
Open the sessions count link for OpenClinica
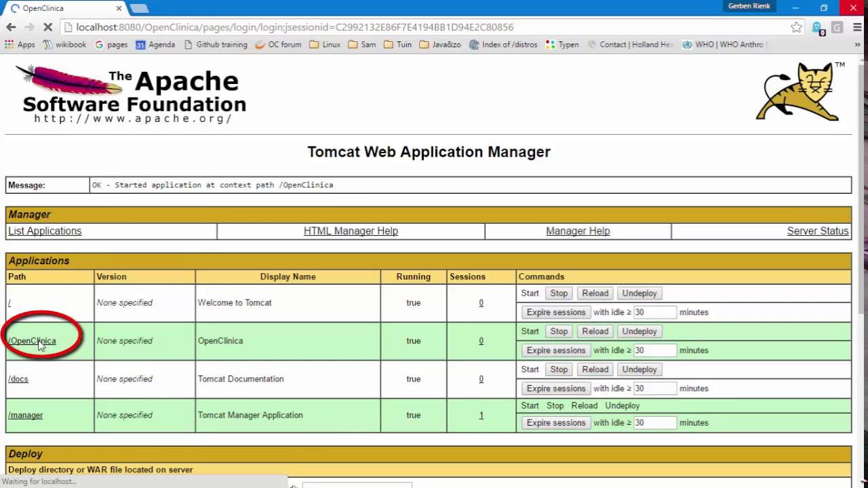[x=481, y=341]
